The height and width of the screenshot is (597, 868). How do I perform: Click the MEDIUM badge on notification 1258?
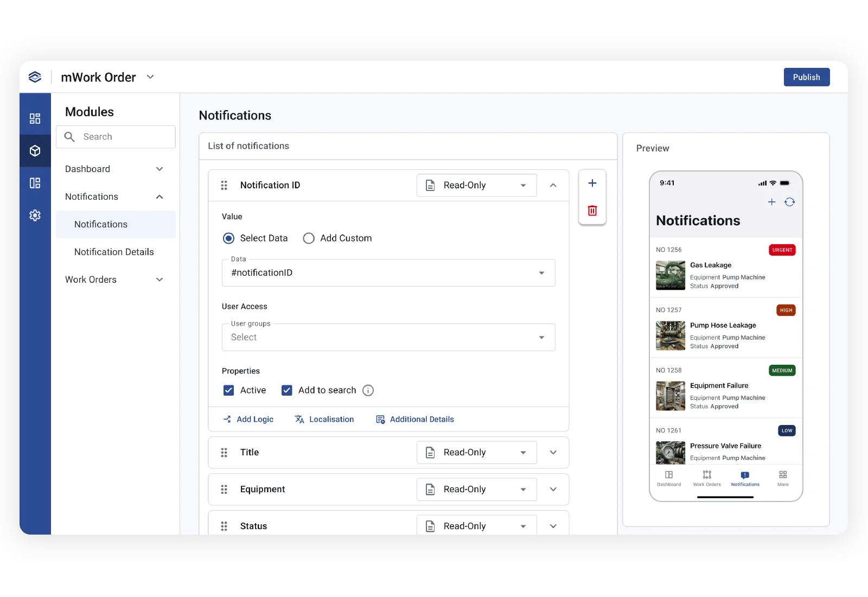click(782, 371)
